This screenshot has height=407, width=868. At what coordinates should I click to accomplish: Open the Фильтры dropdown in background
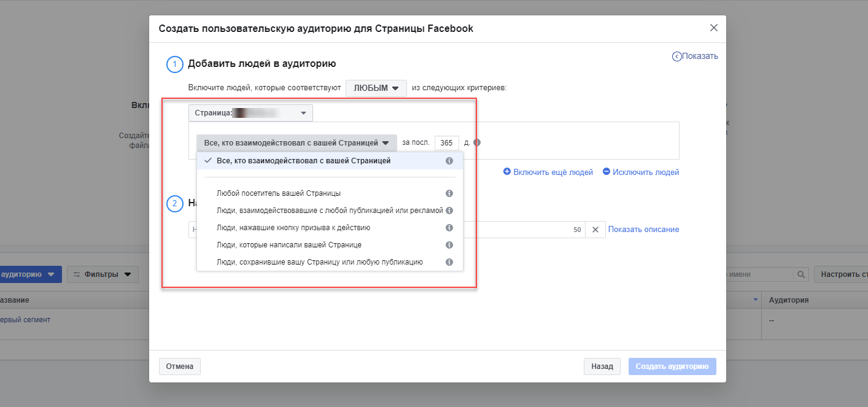[103, 274]
